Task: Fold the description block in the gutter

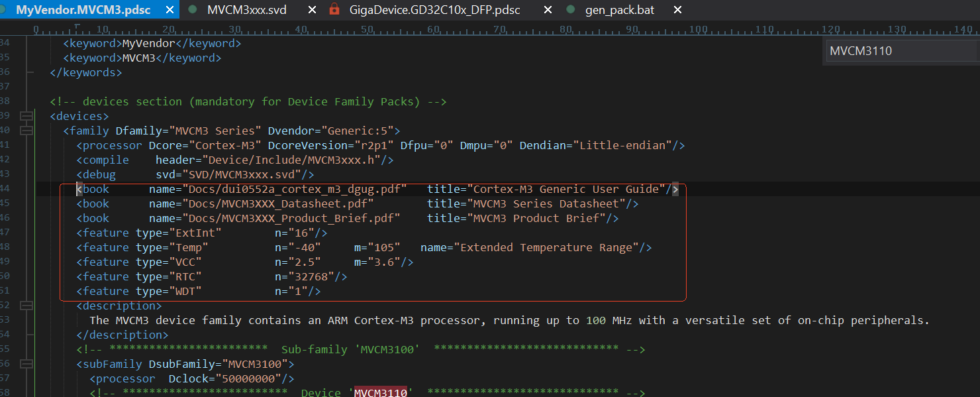Action: (26, 306)
